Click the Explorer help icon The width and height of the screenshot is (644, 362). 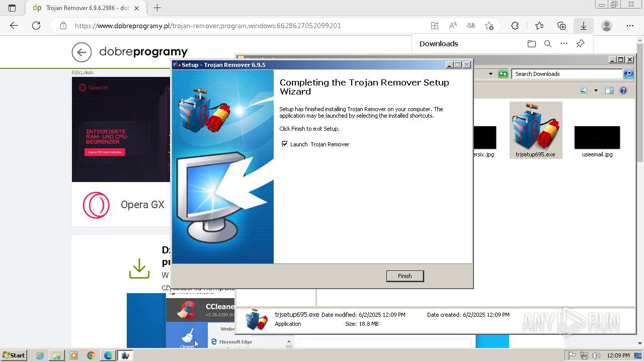click(623, 91)
